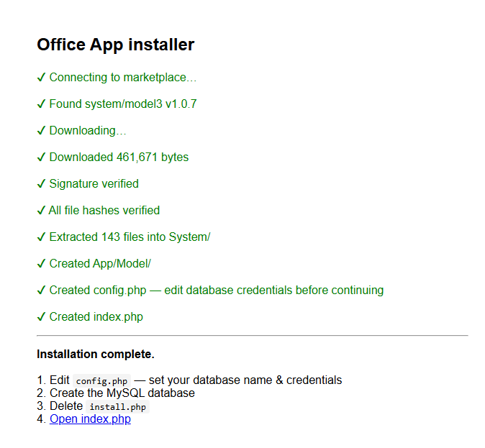Select the checkmark before Downloaded 461,671 bytes
The width and height of the screenshot is (485, 448).
(42, 157)
